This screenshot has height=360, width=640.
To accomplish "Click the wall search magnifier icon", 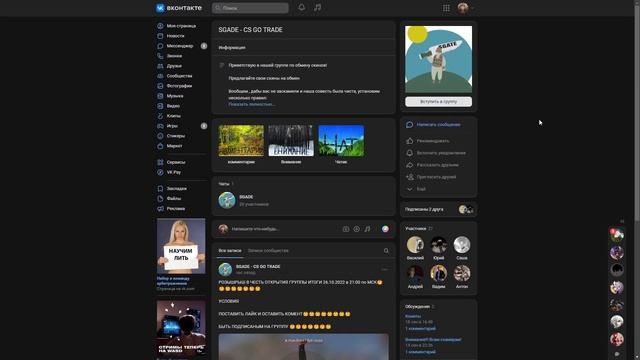I will tap(386, 251).
